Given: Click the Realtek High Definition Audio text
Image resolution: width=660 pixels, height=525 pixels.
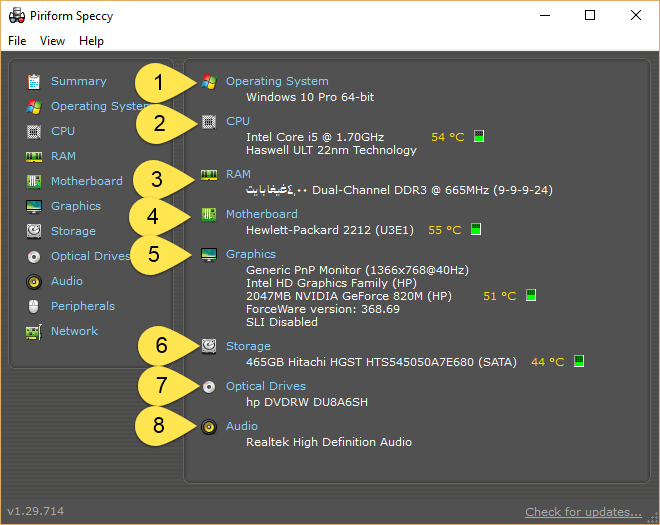Looking at the screenshot, I should click(329, 442).
